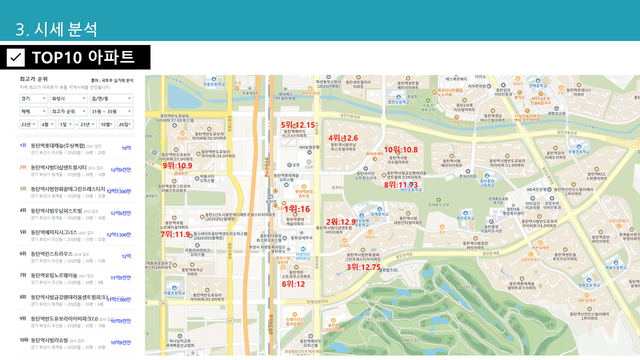Select the 8위 동탄역시범금강펜테리움센트럴파크 row
The height and width of the screenshot is (360, 640).
(x=76, y=300)
